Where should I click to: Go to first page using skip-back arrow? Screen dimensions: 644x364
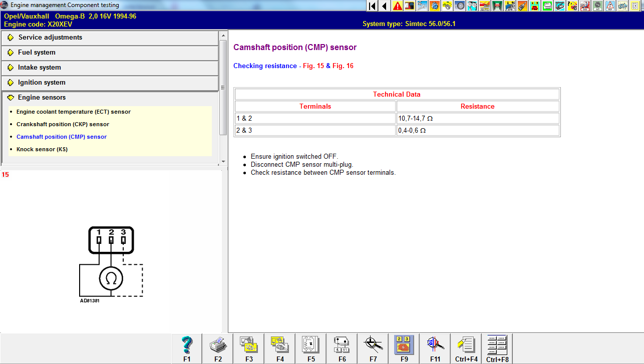[x=372, y=6]
